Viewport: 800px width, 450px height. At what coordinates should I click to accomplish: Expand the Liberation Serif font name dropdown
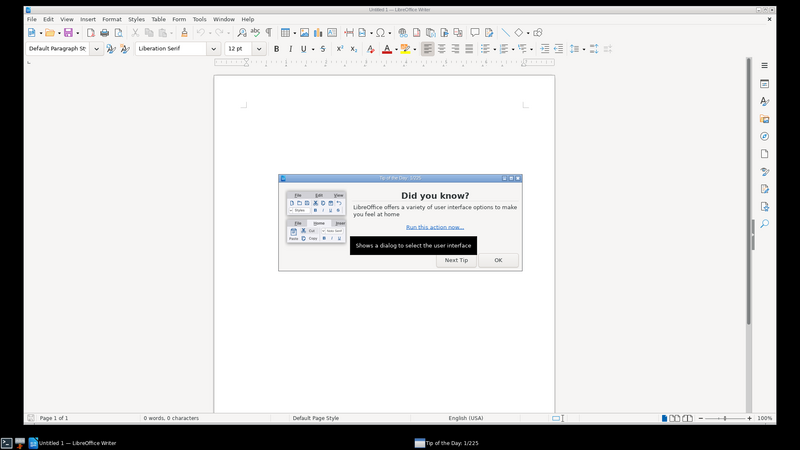tap(213, 49)
